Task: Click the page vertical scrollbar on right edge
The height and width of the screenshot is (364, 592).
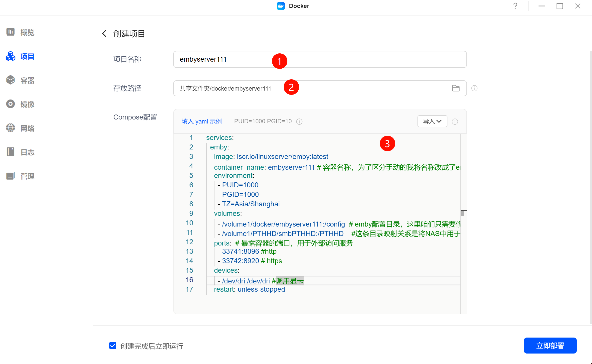Action: click(591, 187)
